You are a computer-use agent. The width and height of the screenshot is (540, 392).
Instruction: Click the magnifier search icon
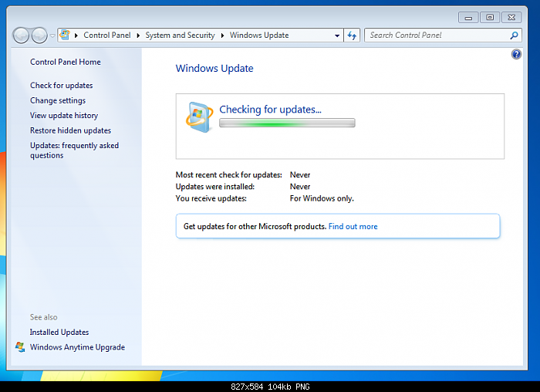click(x=515, y=35)
